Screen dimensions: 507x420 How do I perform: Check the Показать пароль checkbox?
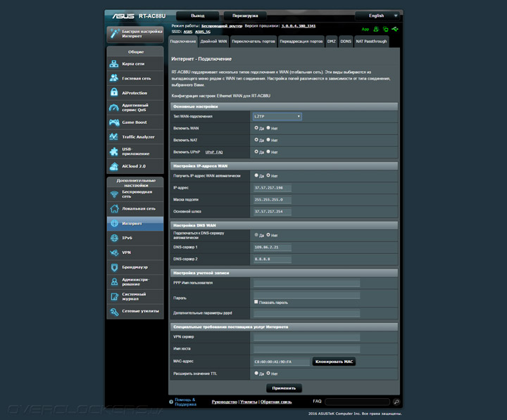pos(256,302)
